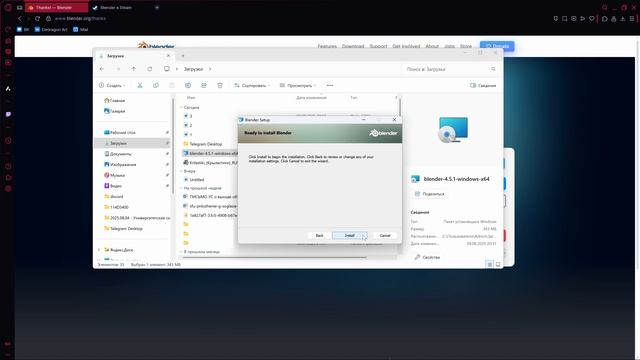Collapse the На прошлой неделе group
This screenshot has width=640, height=360.
click(181, 188)
